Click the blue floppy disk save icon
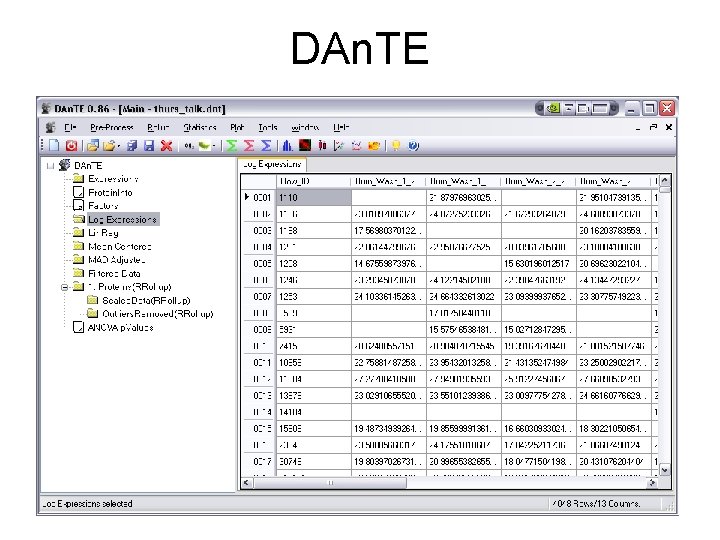 pyautogui.click(x=149, y=146)
